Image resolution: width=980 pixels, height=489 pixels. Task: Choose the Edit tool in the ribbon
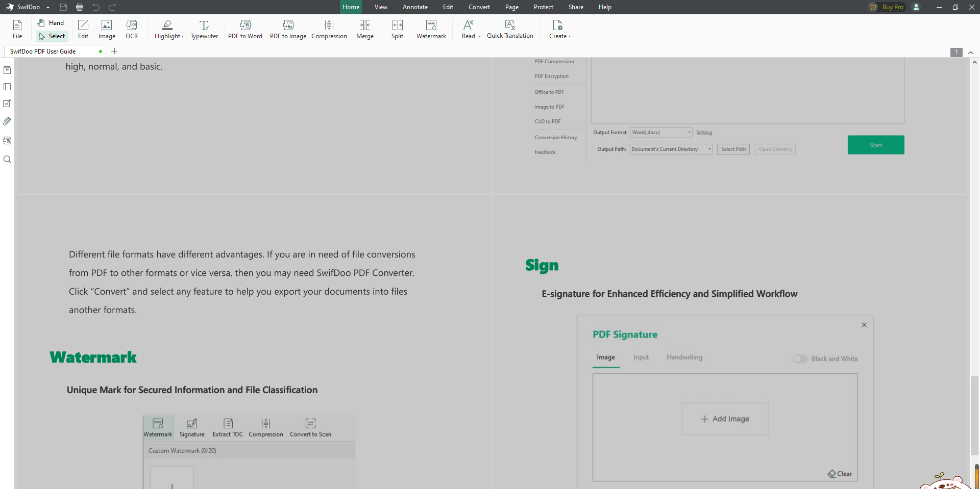coord(83,29)
